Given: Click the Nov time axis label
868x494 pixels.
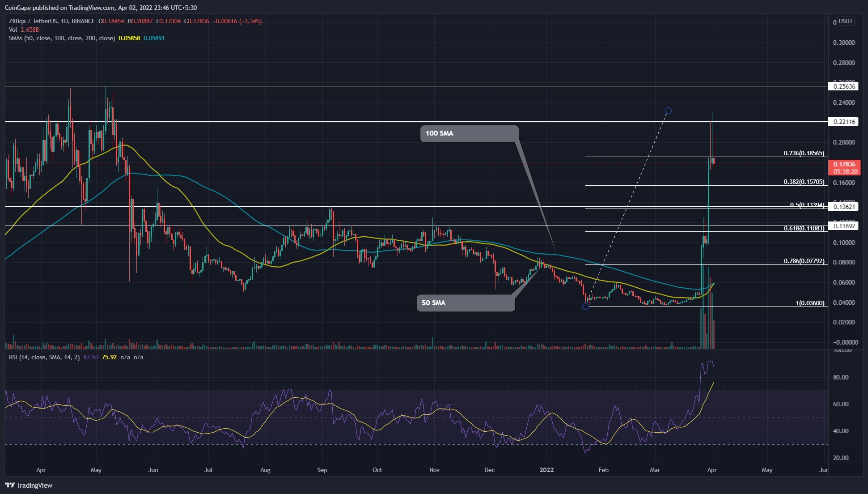Looking at the screenshot, I should [x=434, y=470].
